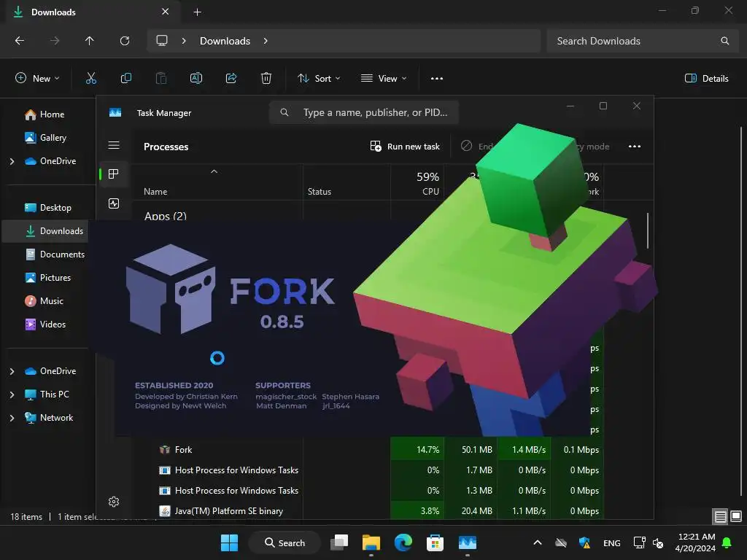The height and width of the screenshot is (560, 747).
Task: Open Task View from the taskbar
Action: (x=339, y=542)
